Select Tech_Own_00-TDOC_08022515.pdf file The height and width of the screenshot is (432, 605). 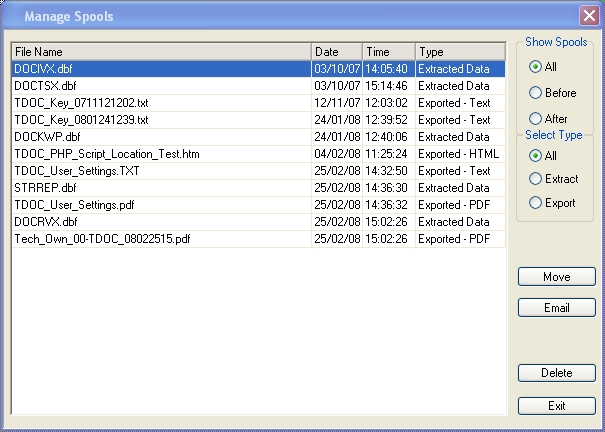tap(259, 239)
